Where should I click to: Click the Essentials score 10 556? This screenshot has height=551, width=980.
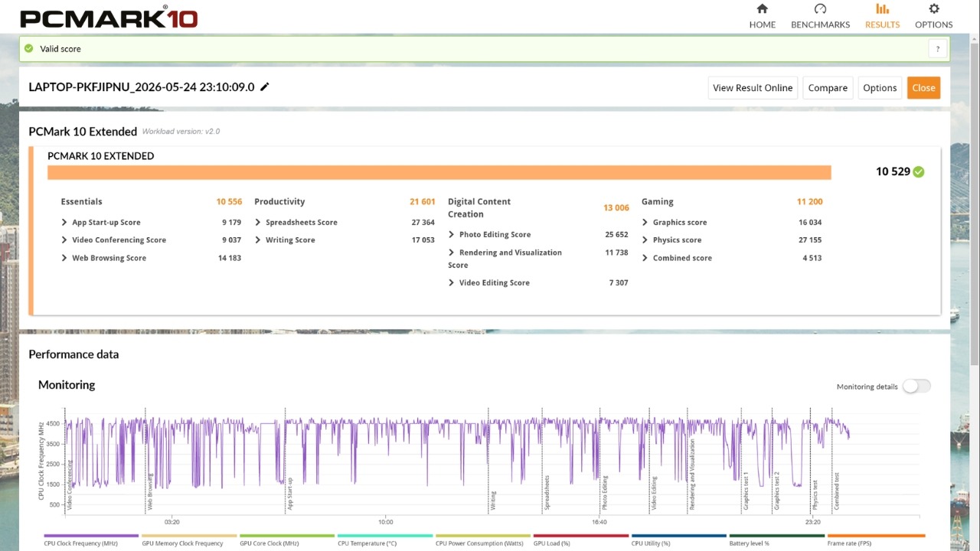(229, 202)
